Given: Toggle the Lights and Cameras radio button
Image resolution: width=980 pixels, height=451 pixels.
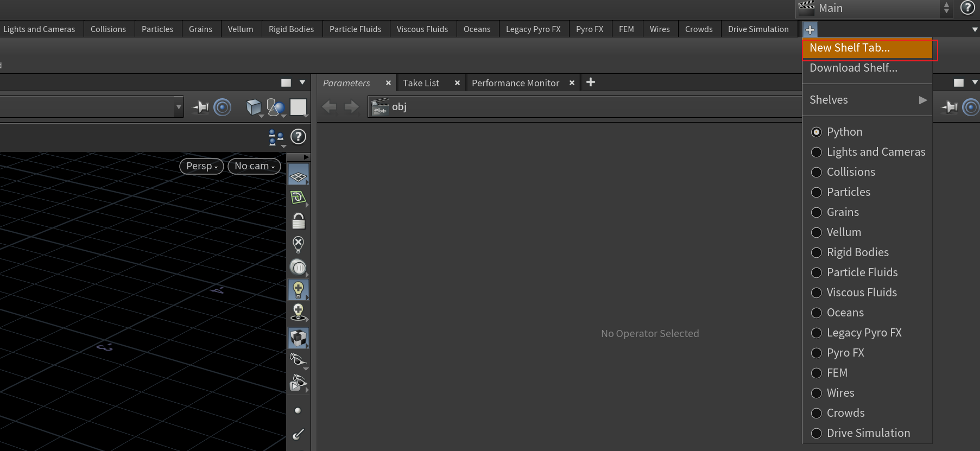Looking at the screenshot, I should (x=816, y=152).
